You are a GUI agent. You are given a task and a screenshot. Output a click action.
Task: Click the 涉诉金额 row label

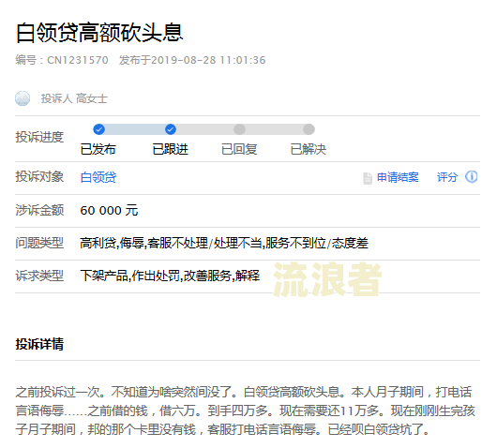39,210
